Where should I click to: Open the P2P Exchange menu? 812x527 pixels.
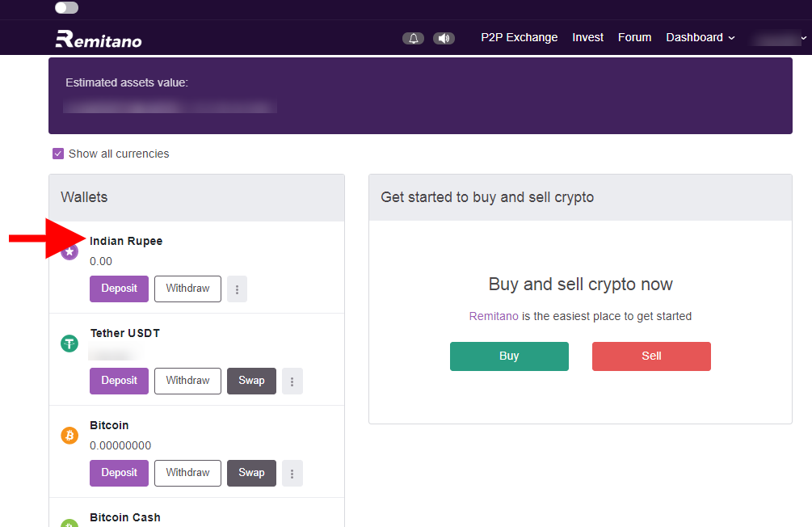point(519,37)
